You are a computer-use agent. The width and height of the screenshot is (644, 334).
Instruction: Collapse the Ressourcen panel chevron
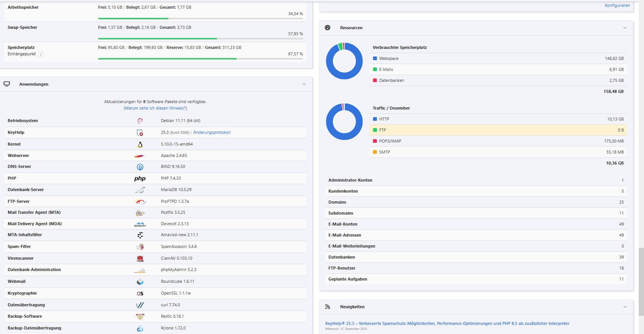[625, 28]
